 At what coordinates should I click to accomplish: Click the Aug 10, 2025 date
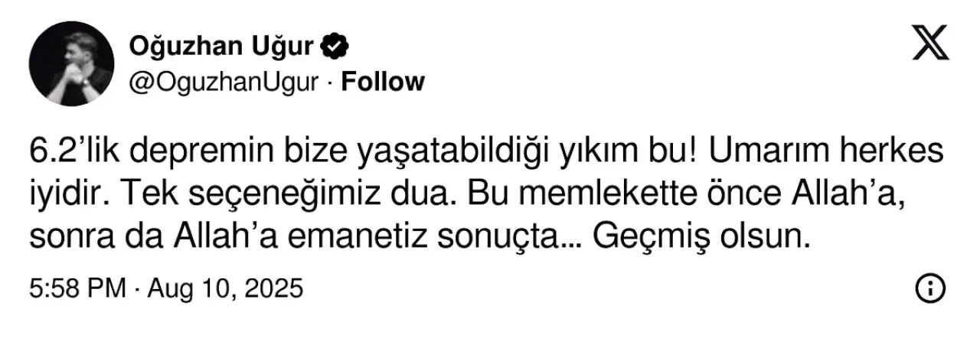coord(226,288)
